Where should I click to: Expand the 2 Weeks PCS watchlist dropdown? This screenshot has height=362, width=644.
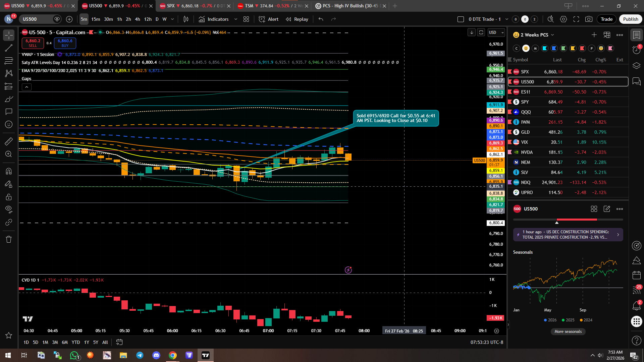pos(552,35)
